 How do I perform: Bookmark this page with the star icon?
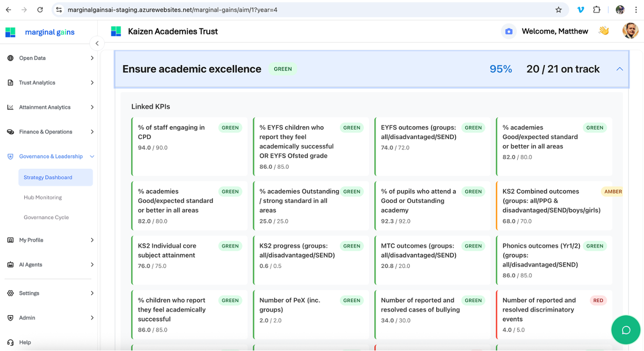click(558, 9)
